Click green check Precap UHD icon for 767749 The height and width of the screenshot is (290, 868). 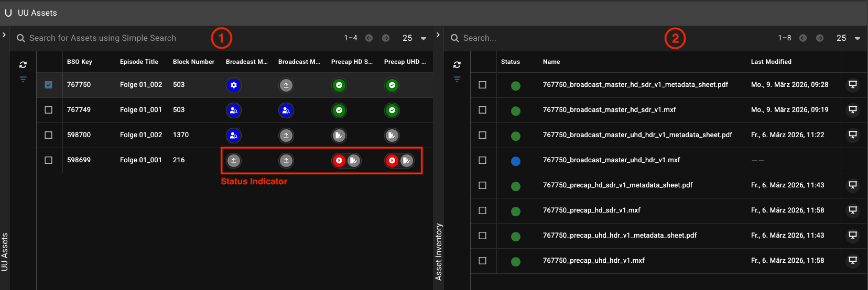pos(392,110)
